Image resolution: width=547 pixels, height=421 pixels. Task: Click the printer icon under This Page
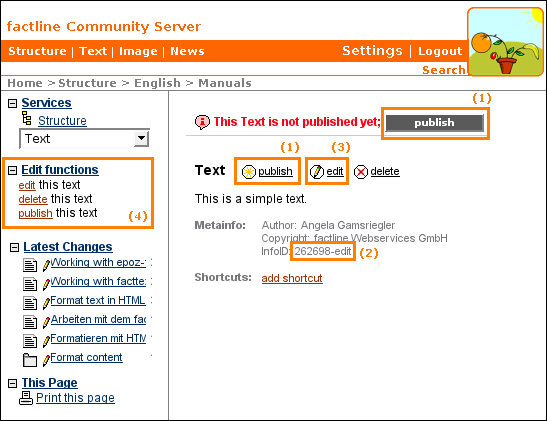tap(26, 398)
